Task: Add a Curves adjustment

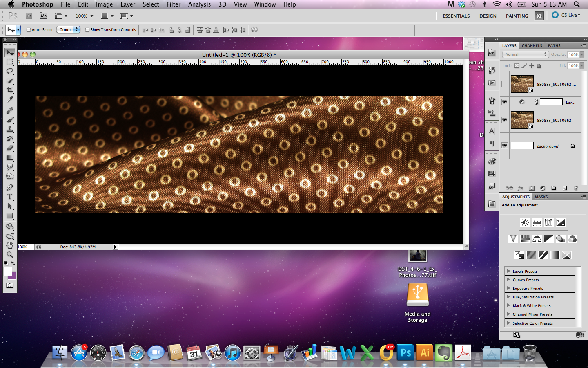Action: tap(549, 222)
